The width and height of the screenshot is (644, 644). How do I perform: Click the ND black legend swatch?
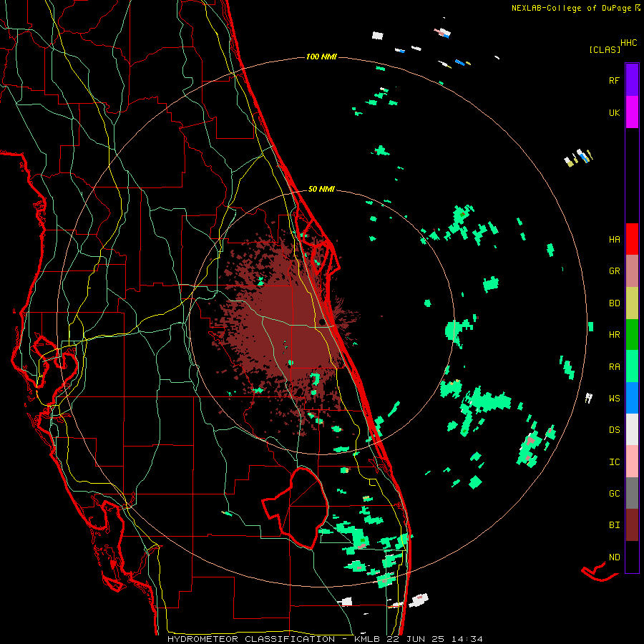(x=632, y=557)
